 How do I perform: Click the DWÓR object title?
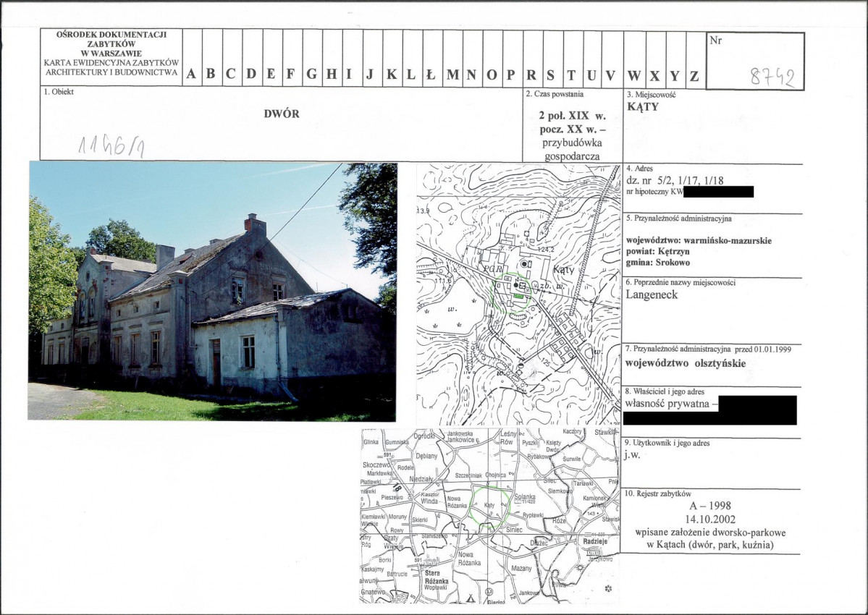click(x=282, y=114)
